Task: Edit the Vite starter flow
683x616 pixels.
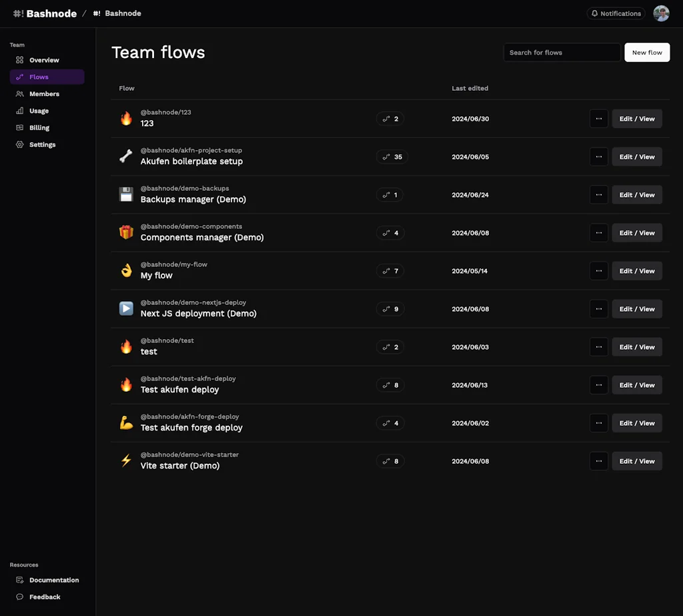Action: 636,460
